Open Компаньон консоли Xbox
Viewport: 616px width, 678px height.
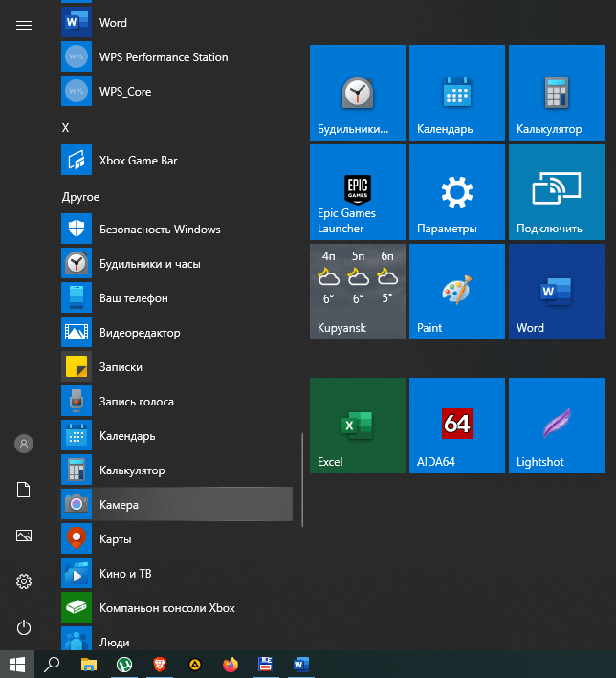(x=177, y=607)
